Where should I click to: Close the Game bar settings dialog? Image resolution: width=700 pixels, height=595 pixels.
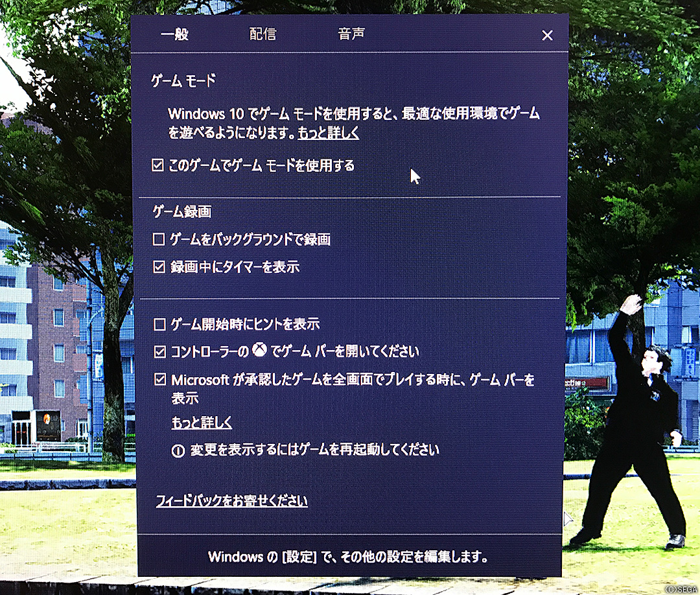[547, 36]
